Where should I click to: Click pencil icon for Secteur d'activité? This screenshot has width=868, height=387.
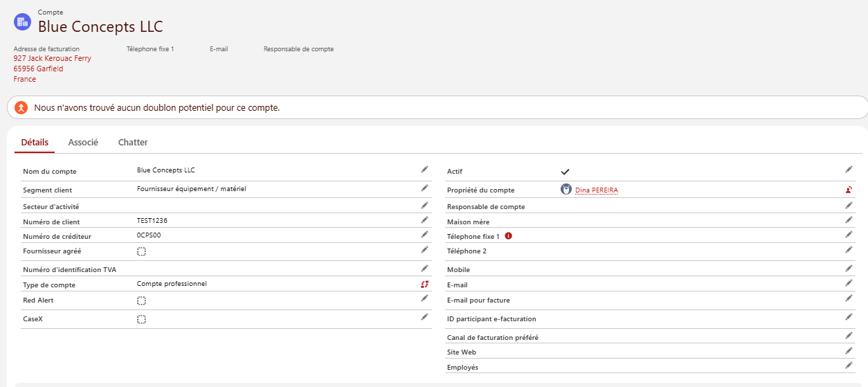pos(424,205)
